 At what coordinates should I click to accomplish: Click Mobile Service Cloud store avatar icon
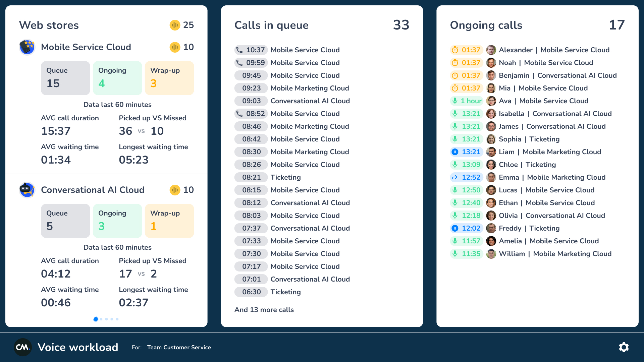[x=27, y=47]
